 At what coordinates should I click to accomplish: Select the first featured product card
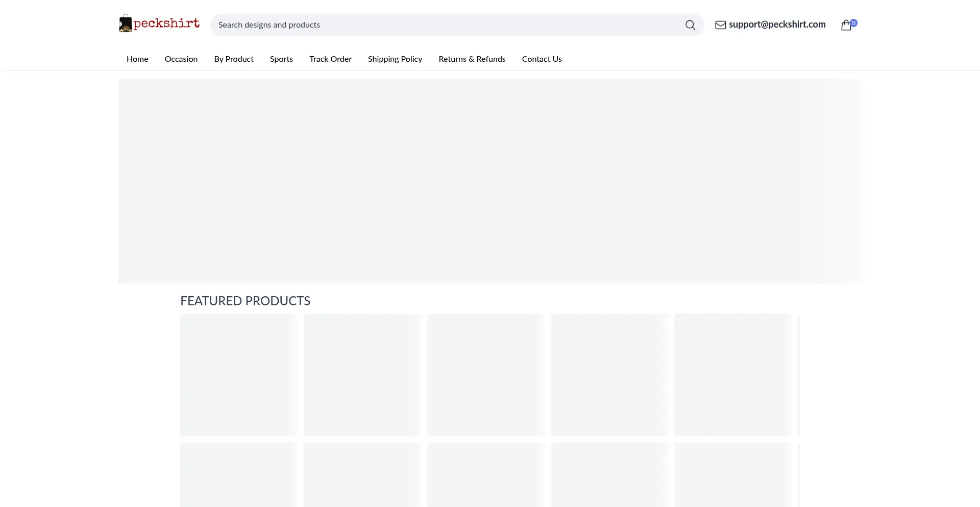(x=239, y=375)
